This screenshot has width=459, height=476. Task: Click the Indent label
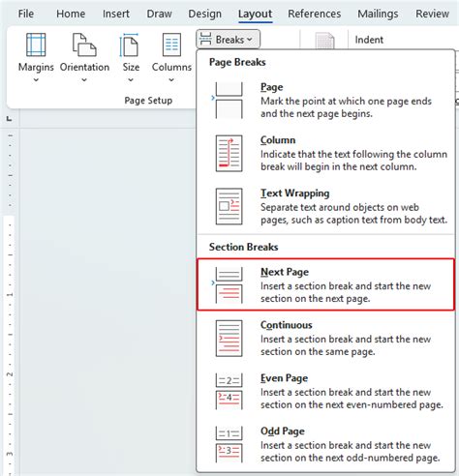369,40
